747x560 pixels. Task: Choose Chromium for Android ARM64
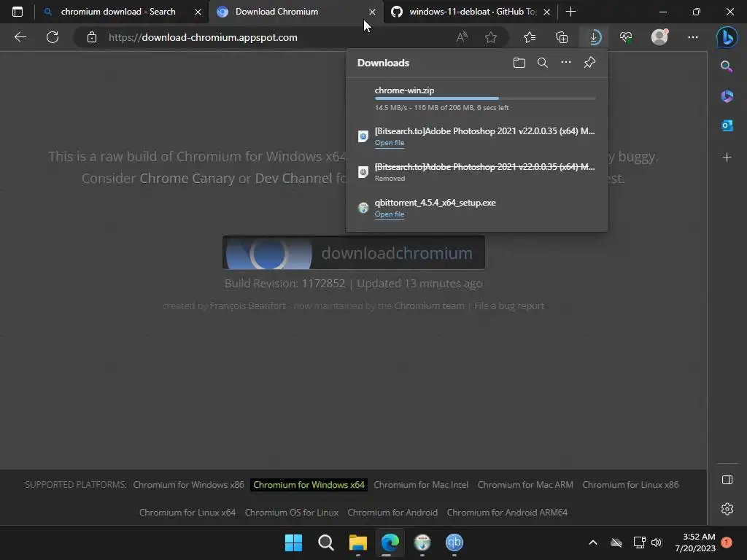coord(507,513)
